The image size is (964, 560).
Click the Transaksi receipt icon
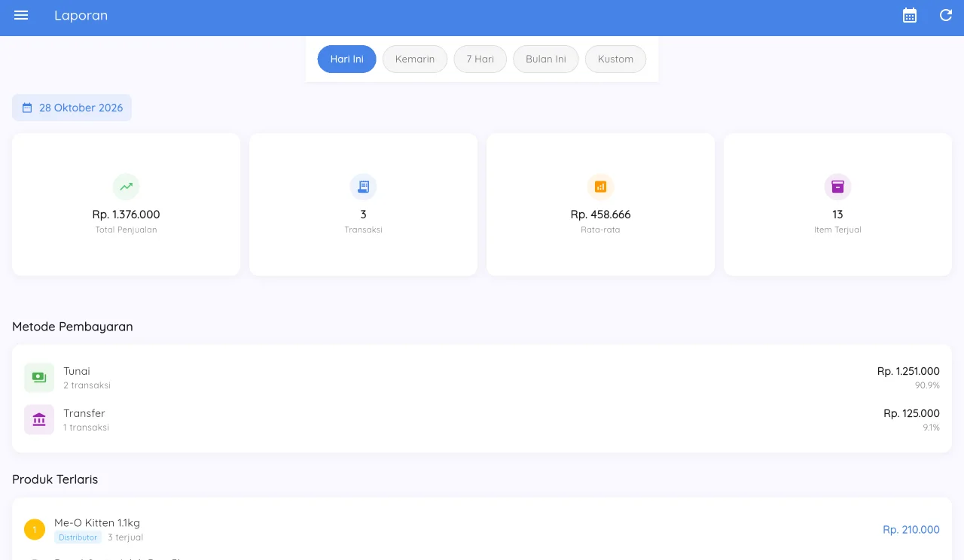[363, 187]
